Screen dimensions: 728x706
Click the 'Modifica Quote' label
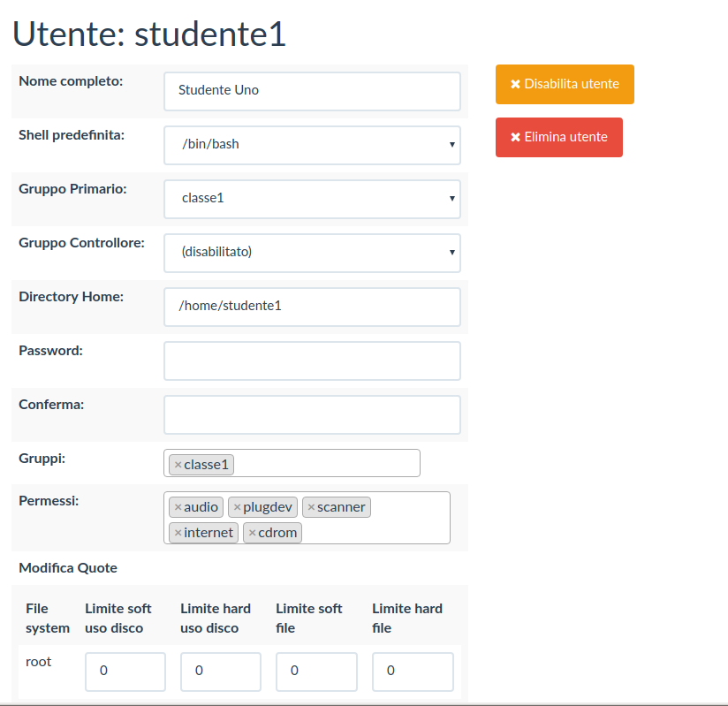(x=68, y=567)
